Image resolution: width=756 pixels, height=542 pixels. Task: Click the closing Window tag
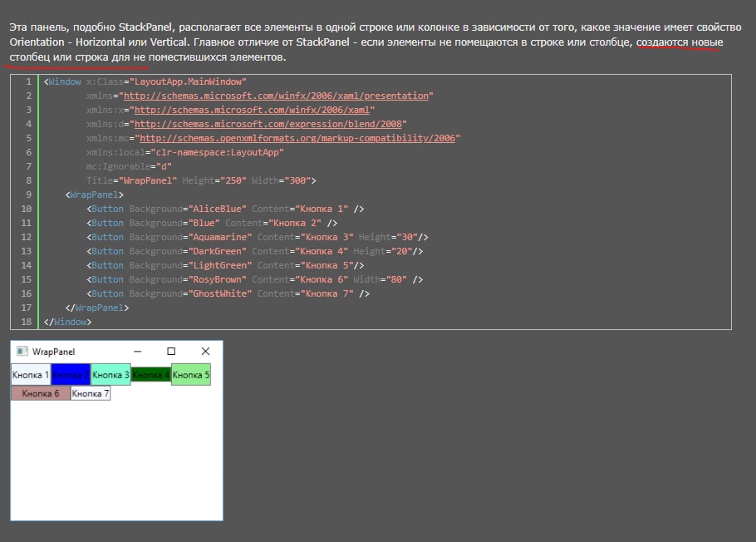point(67,322)
